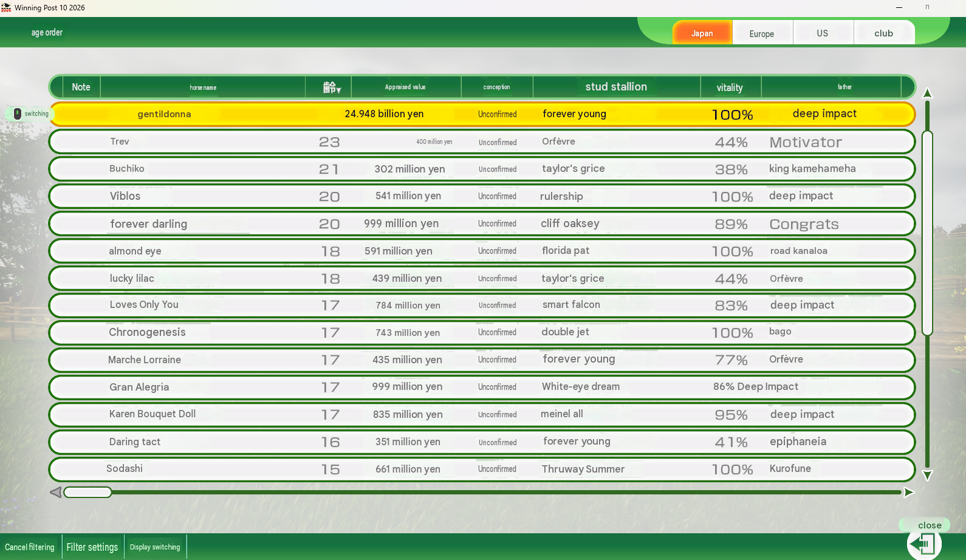Screen dimensions: 966x560
Task: Click father Motivator in Trev row
Action: click(806, 142)
